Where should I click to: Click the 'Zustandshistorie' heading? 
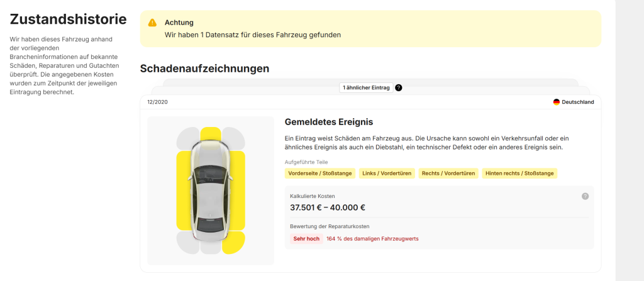[x=68, y=19]
